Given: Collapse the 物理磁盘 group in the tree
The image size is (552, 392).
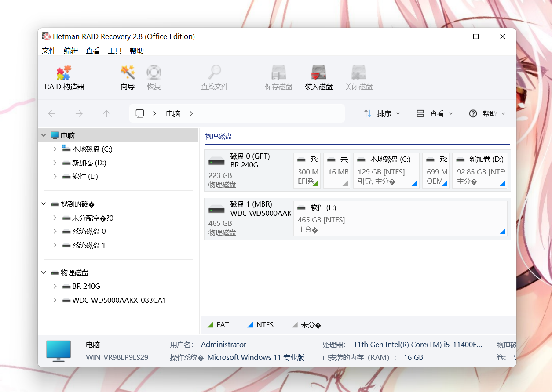Looking at the screenshot, I should pyautogui.click(x=44, y=272).
